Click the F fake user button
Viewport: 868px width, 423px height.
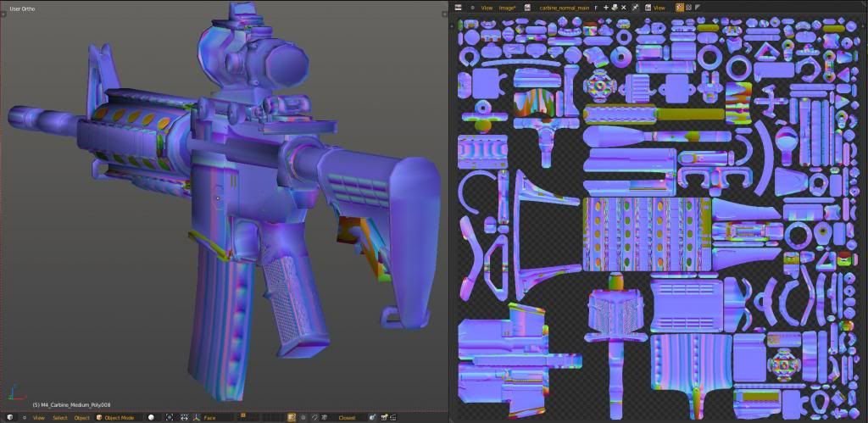click(x=596, y=7)
